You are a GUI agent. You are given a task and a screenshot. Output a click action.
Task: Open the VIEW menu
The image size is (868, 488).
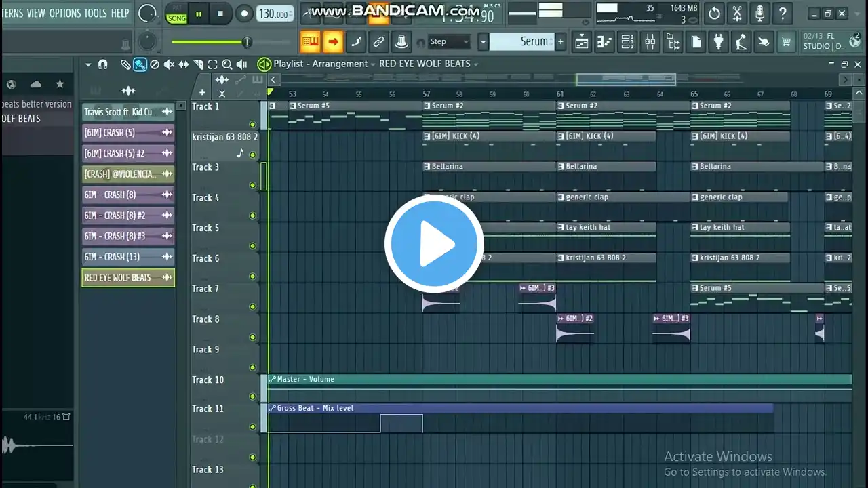click(36, 13)
